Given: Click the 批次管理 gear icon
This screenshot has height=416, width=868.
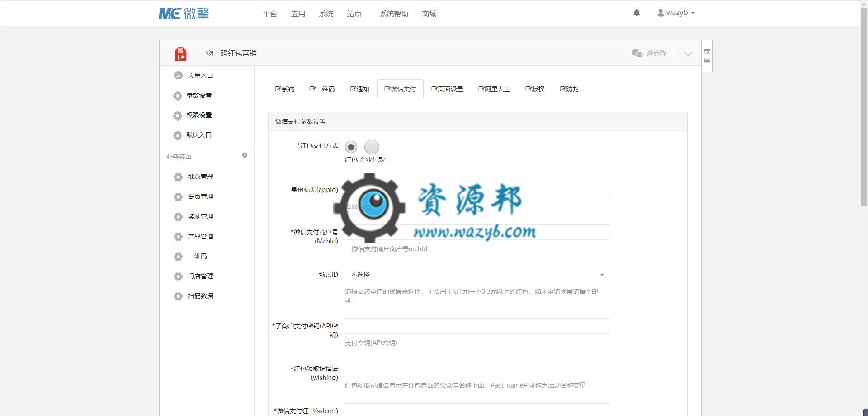Looking at the screenshot, I should [179, 177].
